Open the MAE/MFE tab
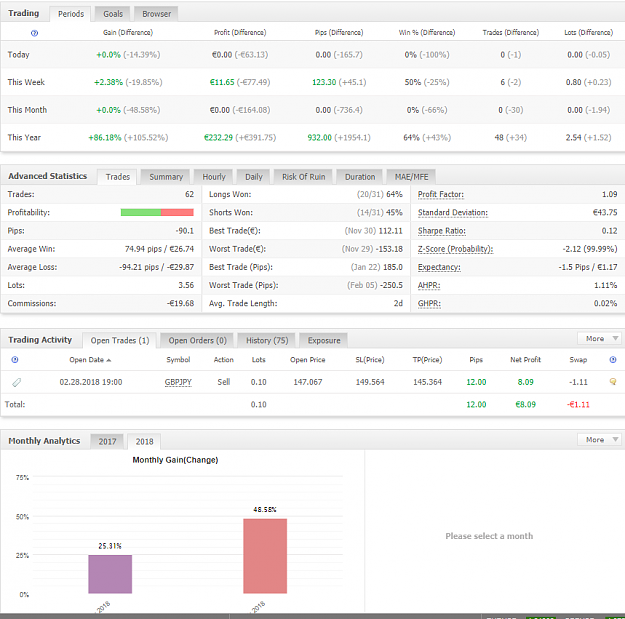 click(x=411, y=177)
